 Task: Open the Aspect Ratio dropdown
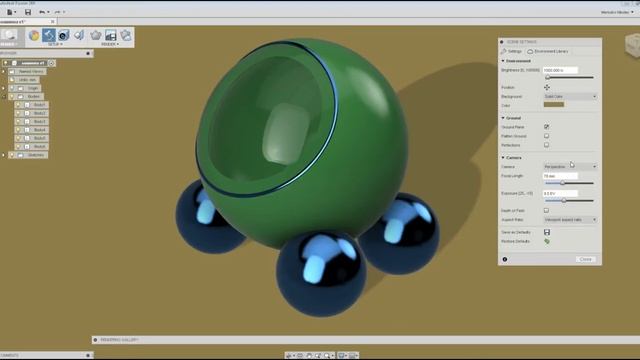tap(570, 220)
